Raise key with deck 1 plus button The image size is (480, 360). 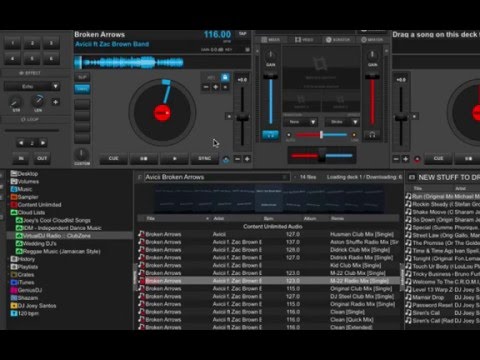tap(216, 87)
